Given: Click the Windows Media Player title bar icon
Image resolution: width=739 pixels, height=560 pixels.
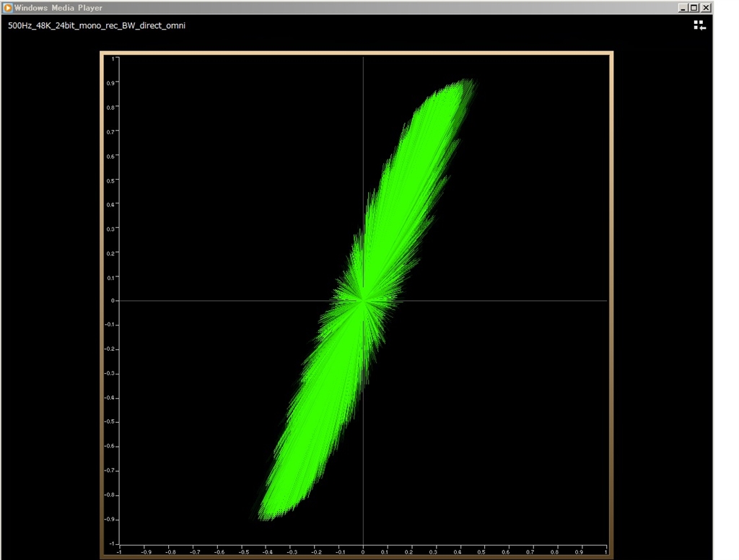Looking at the screenshot, I should [x=7, y=7].
